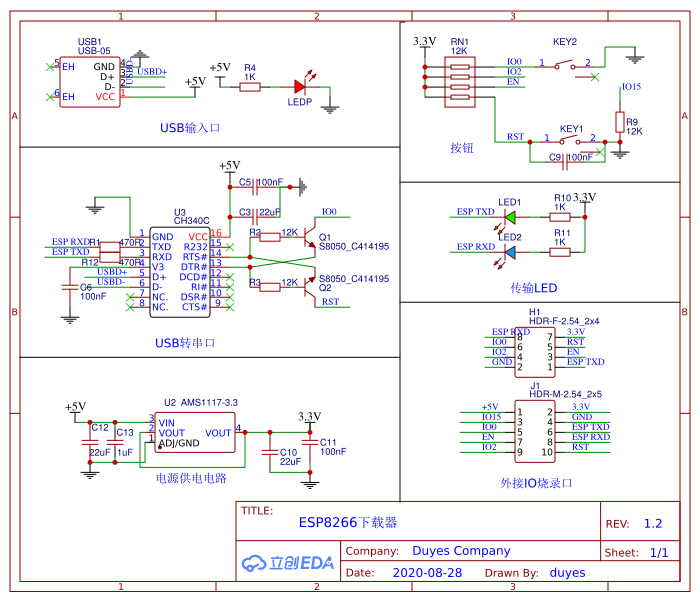
Task: Click the RTS# pin label on CH340C
Action: tap(195, 257)
